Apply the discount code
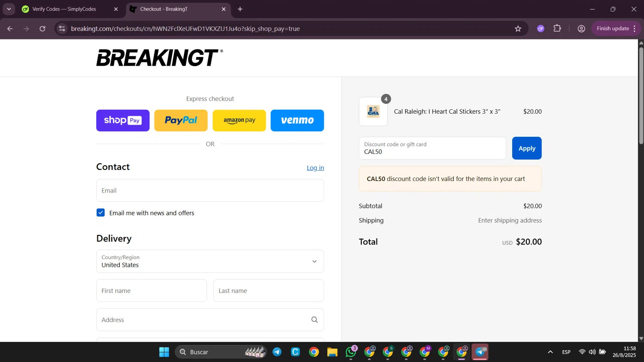 527,148
